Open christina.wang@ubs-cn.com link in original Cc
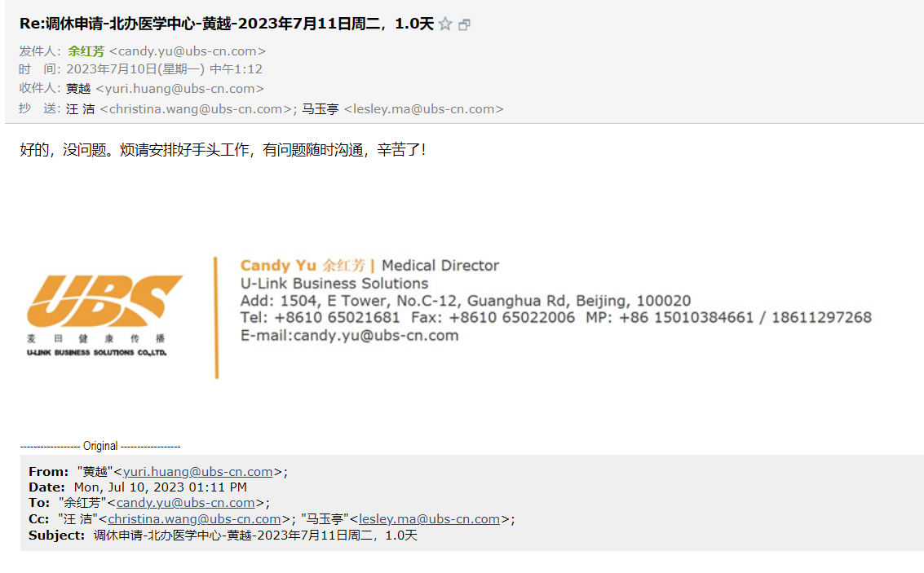 194,519
